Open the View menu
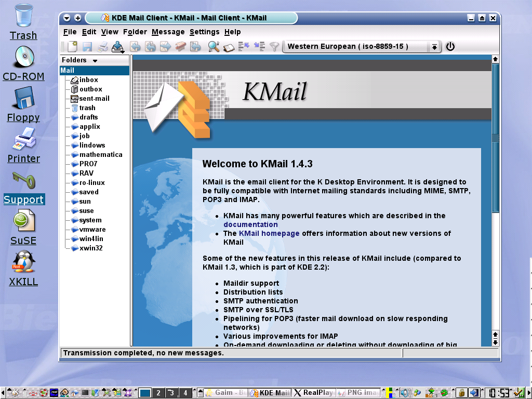 [x=110, y=32]
